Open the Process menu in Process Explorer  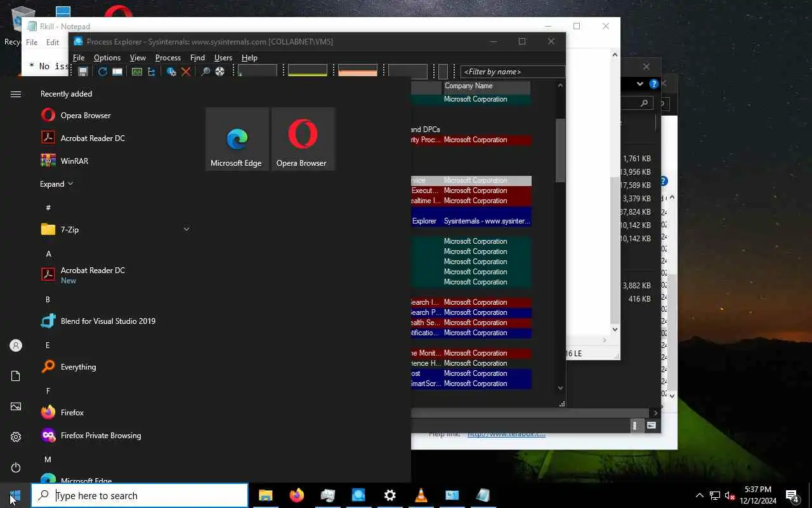(x=168, y=58)
